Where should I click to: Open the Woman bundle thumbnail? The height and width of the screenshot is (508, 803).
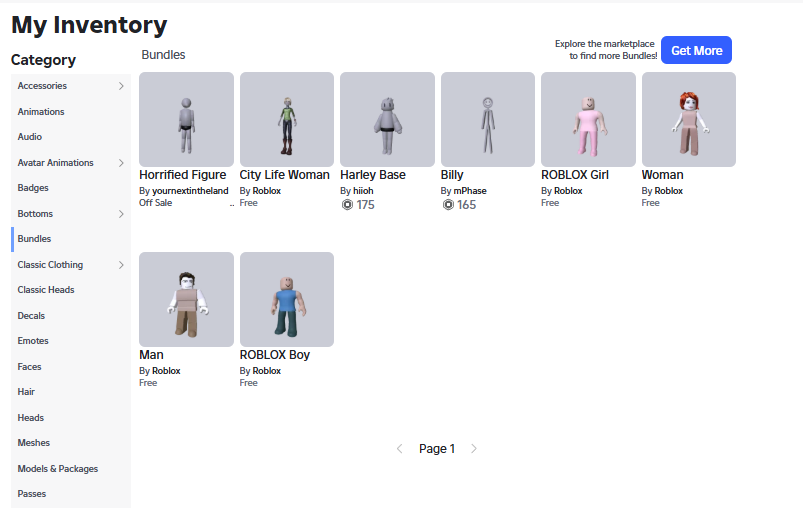click(x=689, y=119)
